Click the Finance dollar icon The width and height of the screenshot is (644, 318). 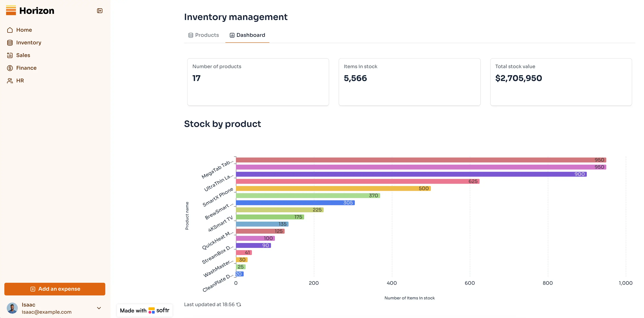tap(10, 68)
